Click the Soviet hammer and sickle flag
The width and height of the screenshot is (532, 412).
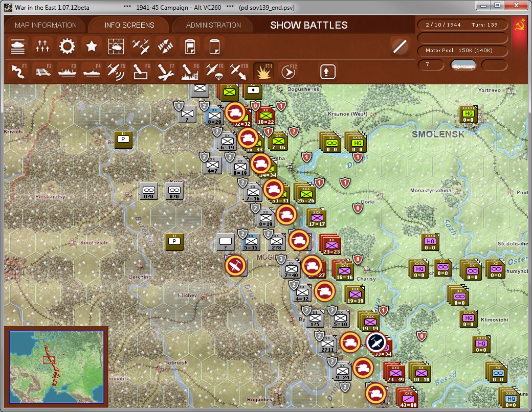pyautogui.click(x=519, y=26)
